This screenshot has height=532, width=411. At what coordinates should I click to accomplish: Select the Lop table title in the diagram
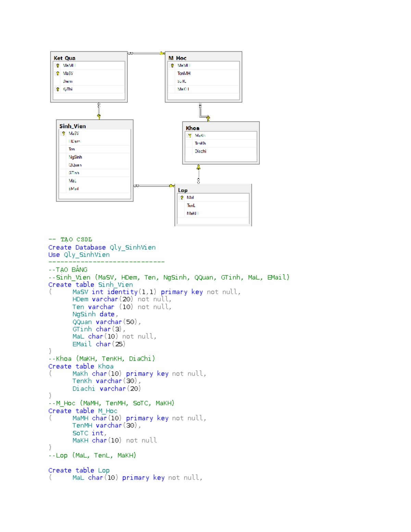[183, 190]
